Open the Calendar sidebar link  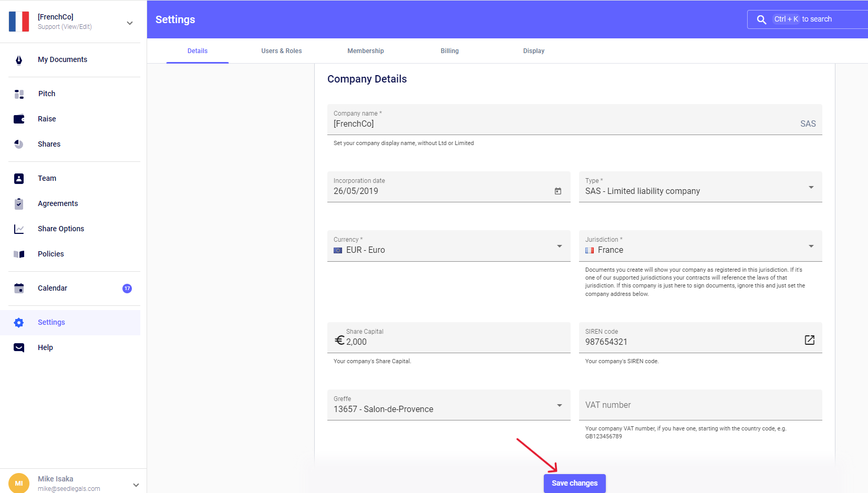click(53, 288)
